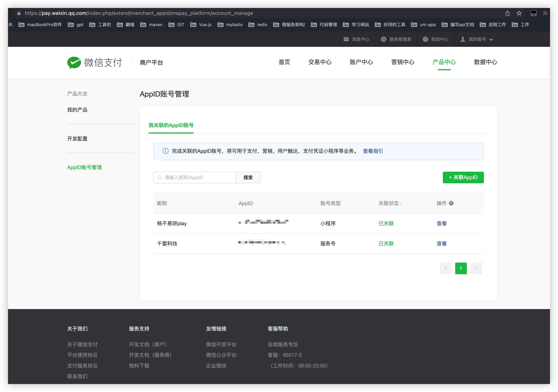Screen dimensions: 558x392
Task: Open the Vue.js bookmark folder
Action: [x=201, y=24]
